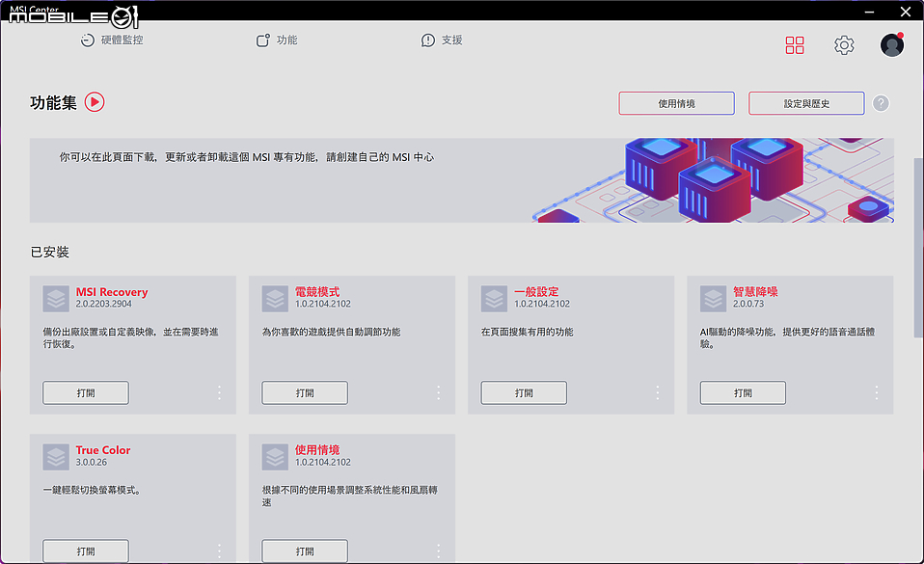Screen dimensions: 924x564
Task: Click the server illustration banner image
Action: click(x=713, y=180)
